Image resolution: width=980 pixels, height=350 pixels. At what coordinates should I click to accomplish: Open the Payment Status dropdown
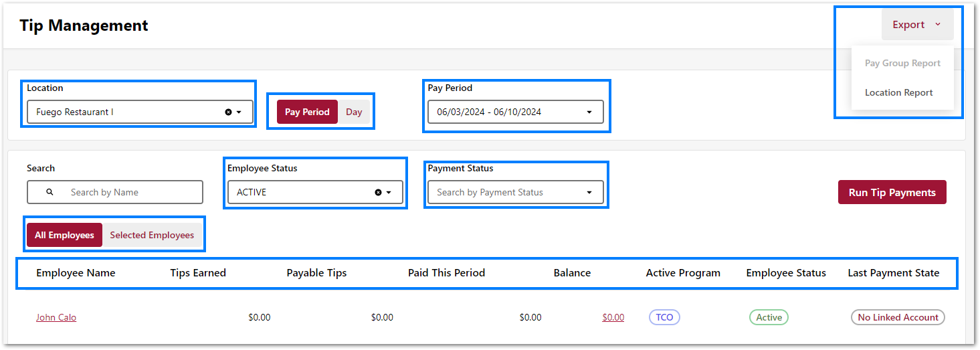(589, 193)
